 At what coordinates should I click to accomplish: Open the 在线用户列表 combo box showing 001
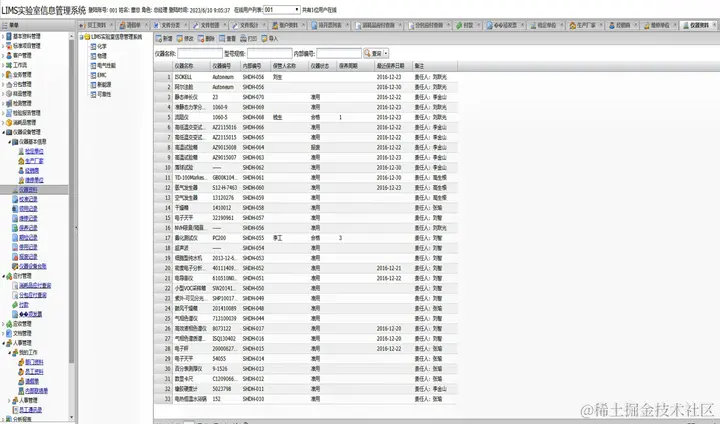click(281, 9)
